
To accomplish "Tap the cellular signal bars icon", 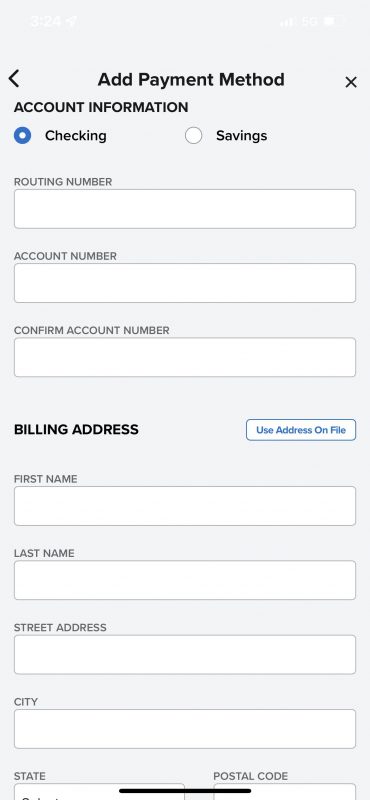I will pos(287,22).
